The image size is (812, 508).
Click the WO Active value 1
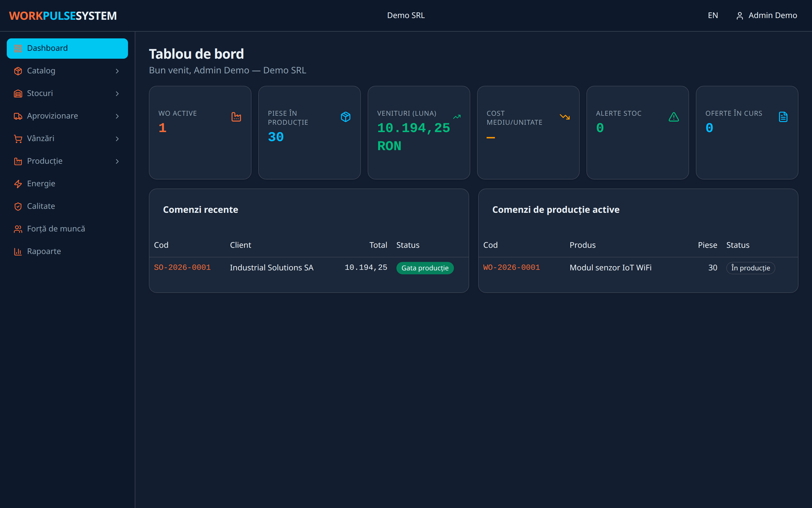(x=162, y=128)
